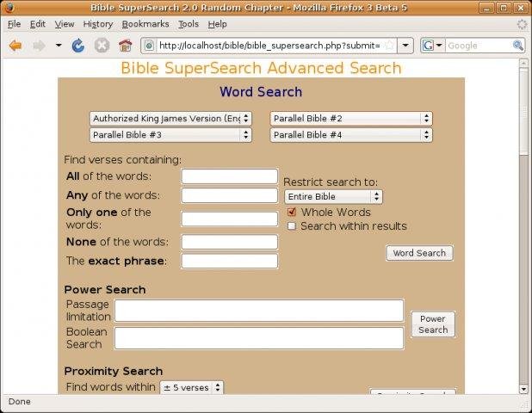This screenshot has height=413, width=532.
Task: Click the Forward arrow button
Action: tap(39, 46)
